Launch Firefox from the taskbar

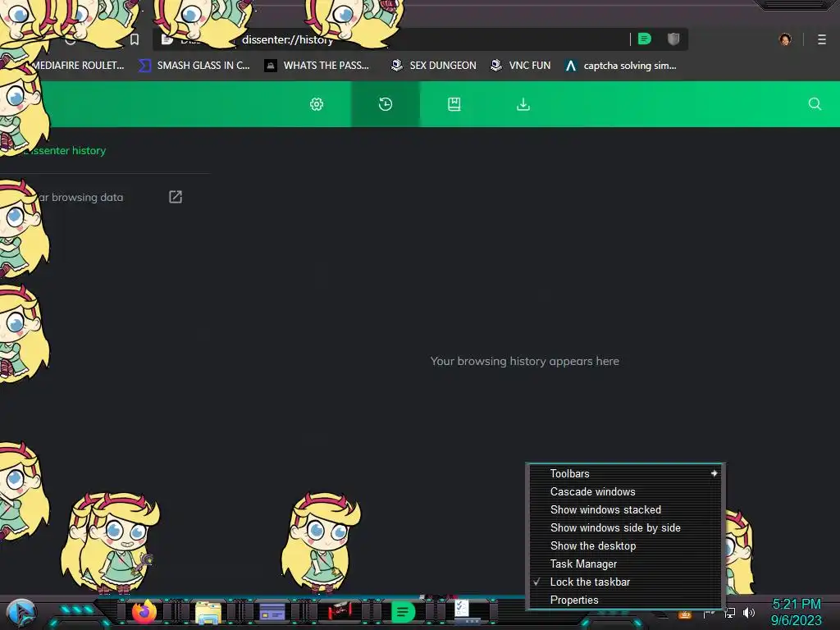click(x=144, y=612)
